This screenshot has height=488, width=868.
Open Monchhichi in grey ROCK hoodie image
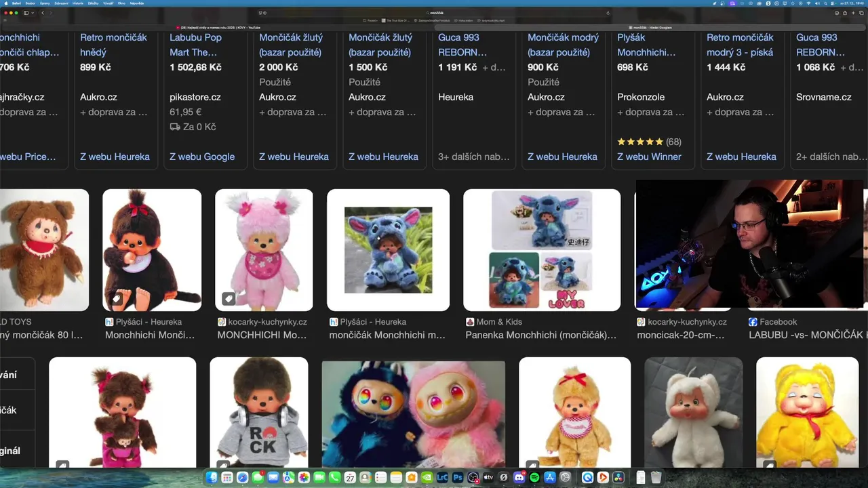click(x=259, y=412)
